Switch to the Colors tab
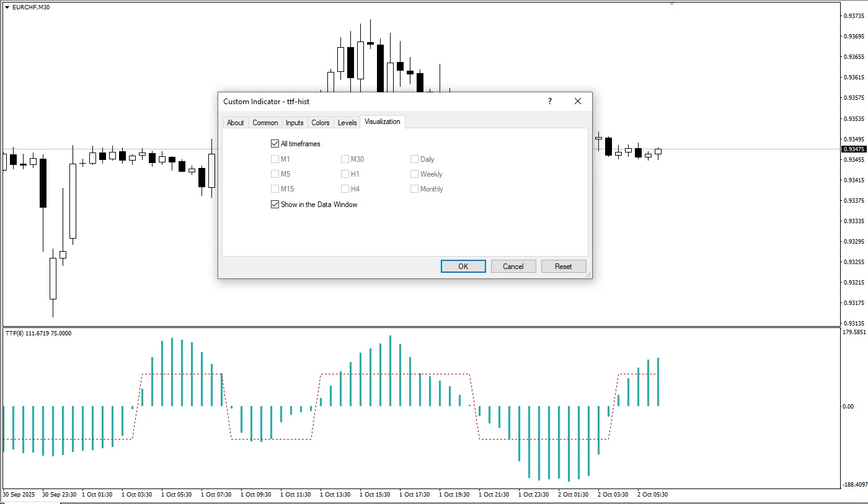The width and height of the screenshot is (868, 504). [x=321, y=123]
